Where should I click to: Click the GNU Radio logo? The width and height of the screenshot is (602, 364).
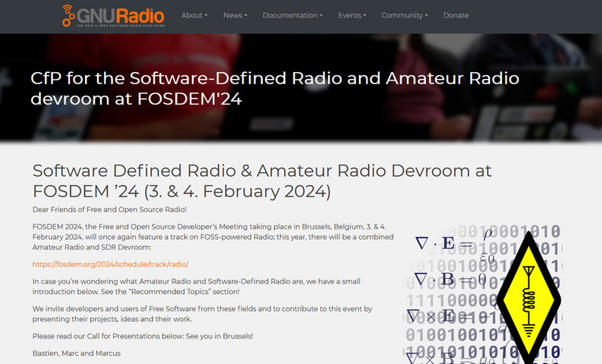tap(114, 16)
